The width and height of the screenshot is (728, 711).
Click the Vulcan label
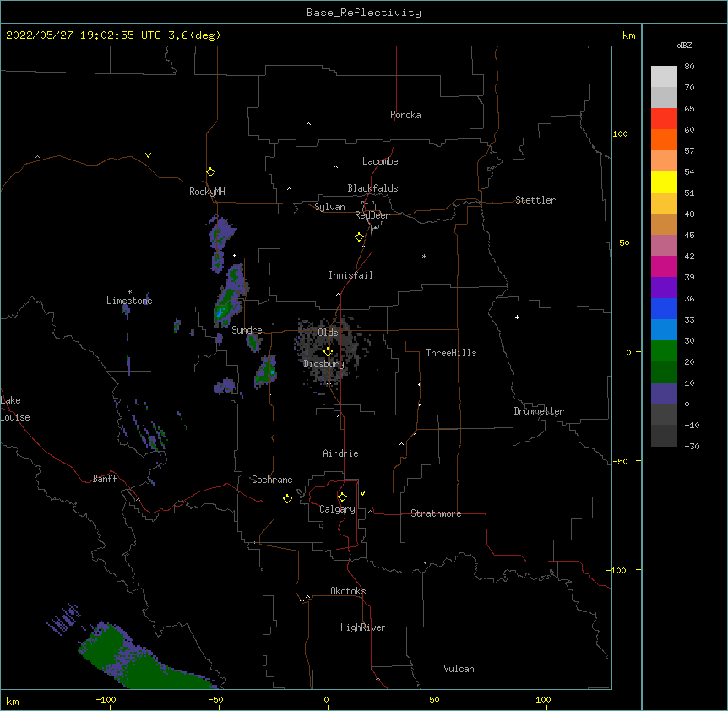[459, 669]
